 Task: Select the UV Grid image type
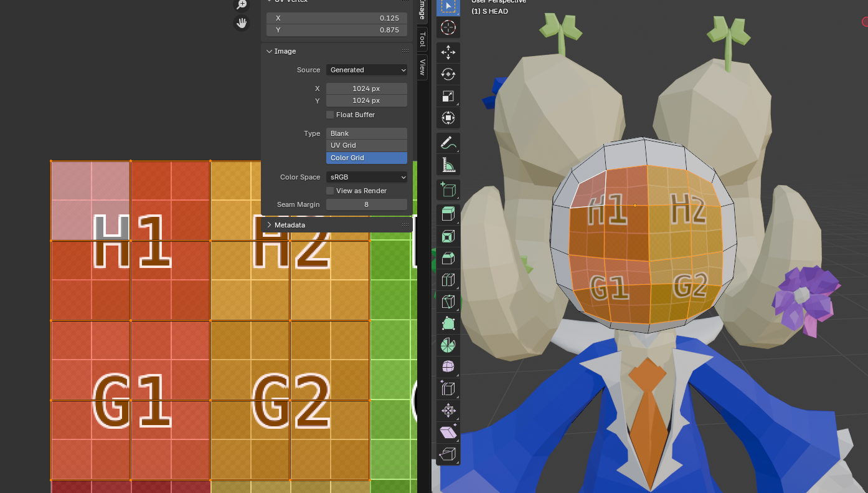pyautogui.click(x=367, y=145)
